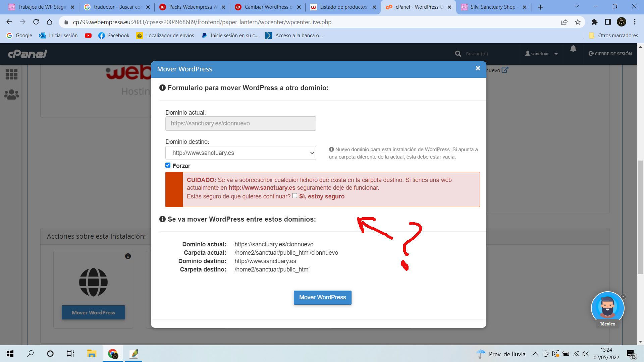Show hidden system tray icons
The height and width of the screenshot is (362, 644).
pyautogui.click(x=536, y=354)
